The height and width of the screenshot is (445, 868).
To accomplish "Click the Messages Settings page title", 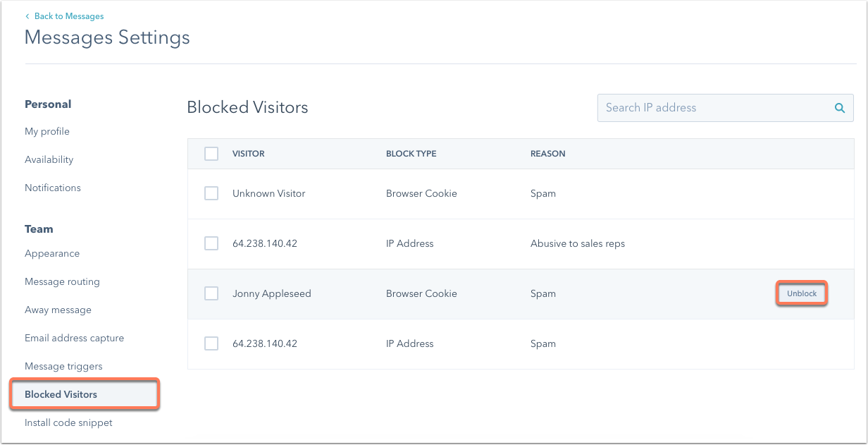I will pos(107,37).
